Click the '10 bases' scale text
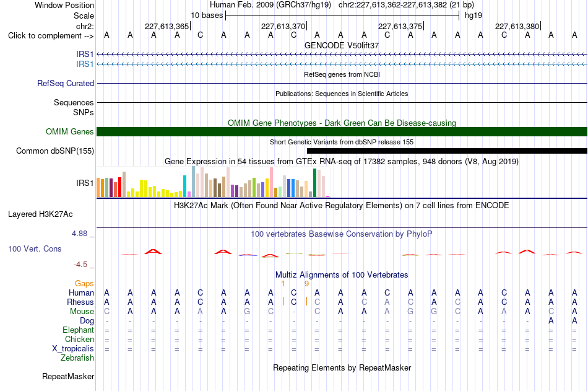Viewport: 588px width, 391px height. (x=207, y=15)
